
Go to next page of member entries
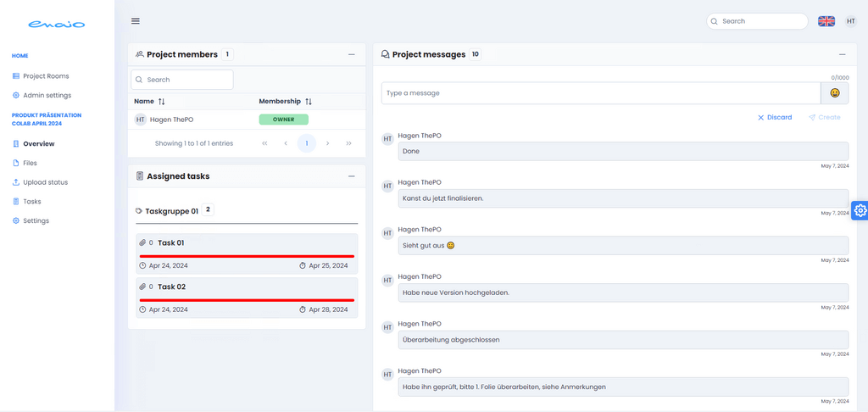coord(328,143)
